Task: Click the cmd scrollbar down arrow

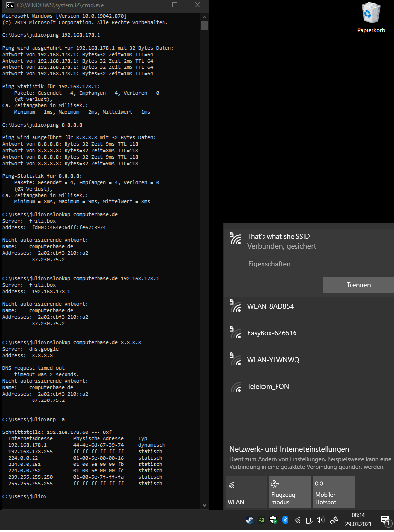Action: (204, 505)
